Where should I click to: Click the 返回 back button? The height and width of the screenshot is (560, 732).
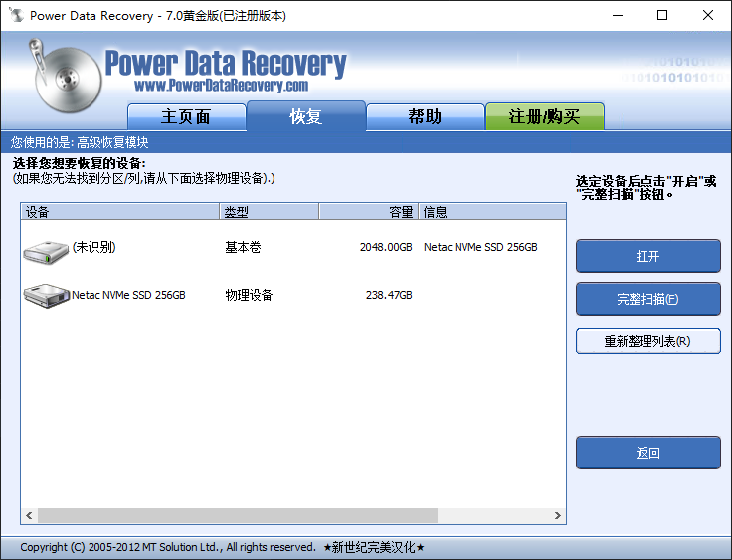click(648, 453)
